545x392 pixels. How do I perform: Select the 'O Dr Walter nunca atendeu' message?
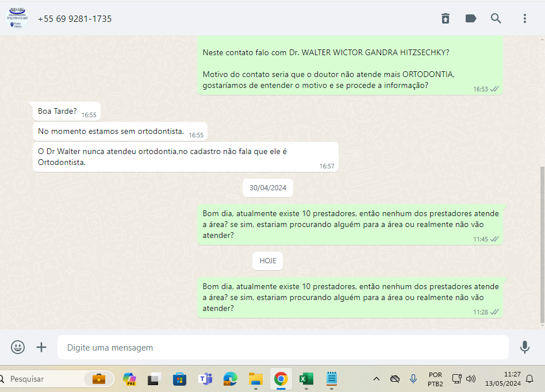tap(186, 157)
